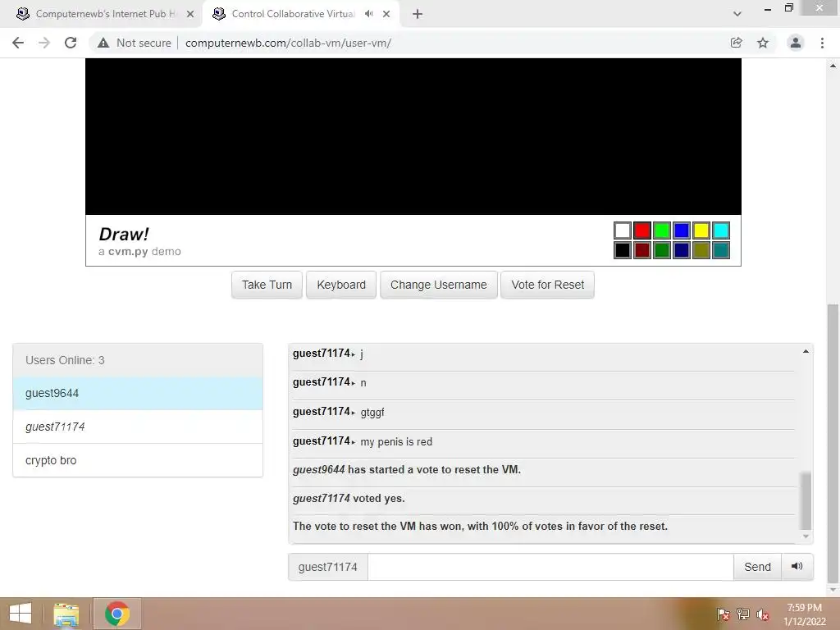The height and width of the screenshot is (630, 840).
Task: Select user guest9644 in the list
Action: click(138, 393)
